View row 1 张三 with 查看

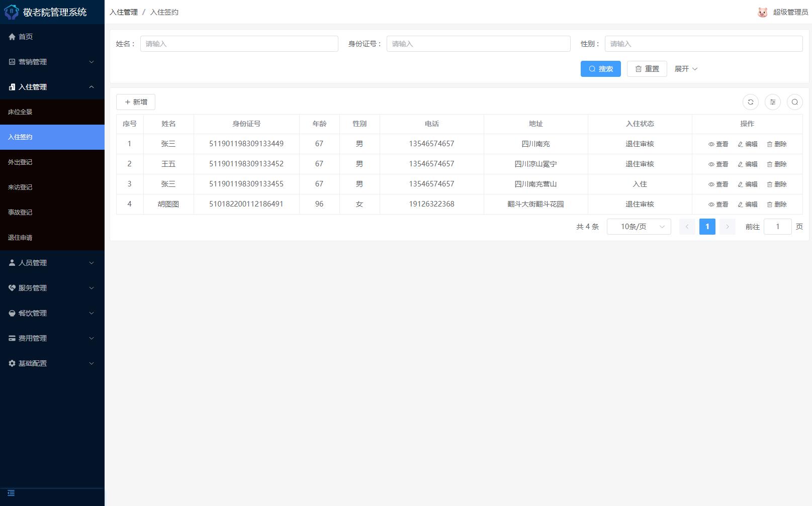718,144
